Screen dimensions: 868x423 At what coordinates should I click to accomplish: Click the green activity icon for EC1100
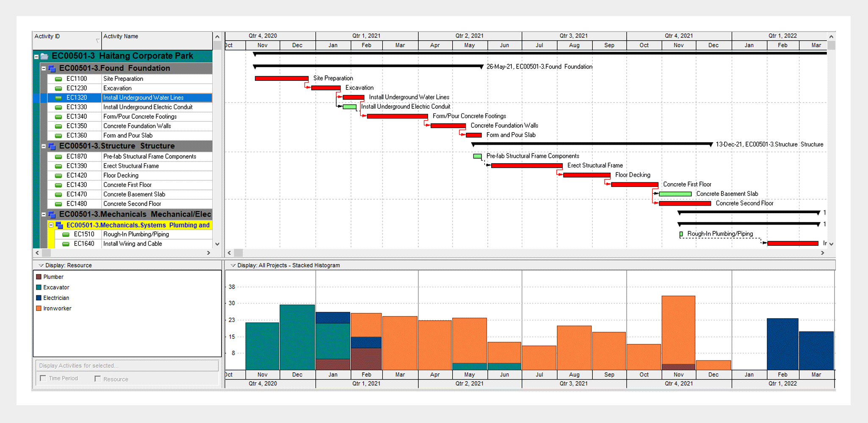click(x=58, y=79)
